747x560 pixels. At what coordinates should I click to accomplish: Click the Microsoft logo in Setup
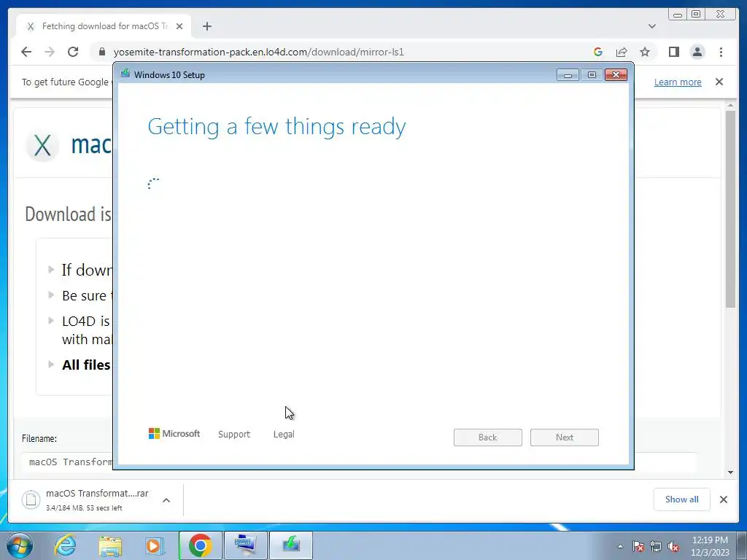click(x=174, y=434)
